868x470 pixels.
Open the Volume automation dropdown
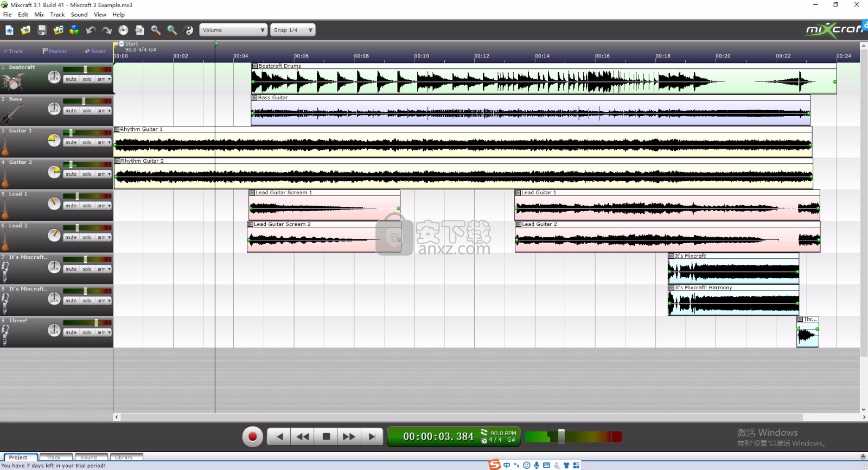point(233,30)
